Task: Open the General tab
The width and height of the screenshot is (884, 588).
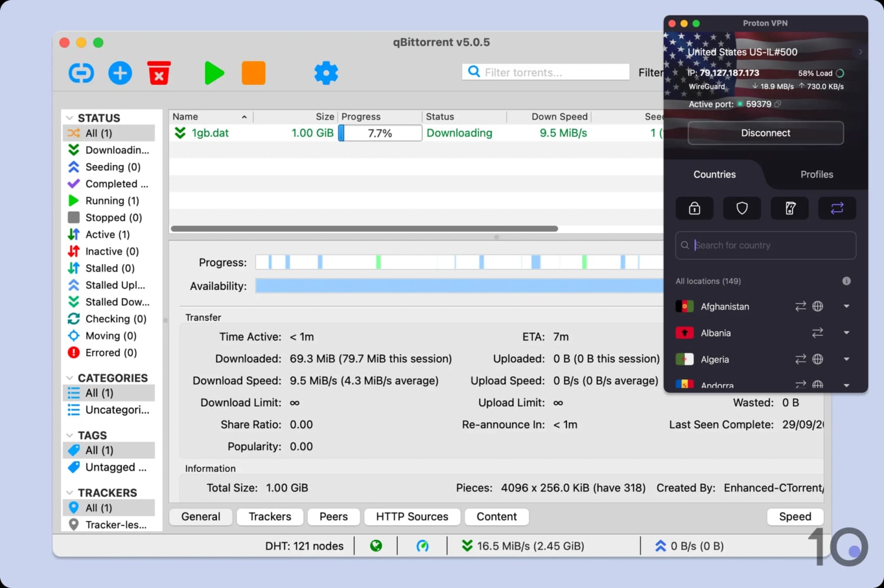Action: click(200, 517)
